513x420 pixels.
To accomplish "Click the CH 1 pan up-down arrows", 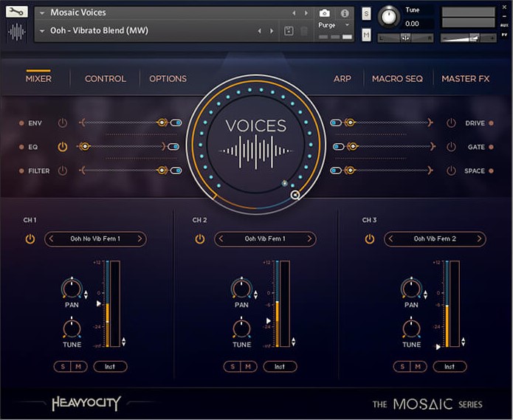I will 86,295.
